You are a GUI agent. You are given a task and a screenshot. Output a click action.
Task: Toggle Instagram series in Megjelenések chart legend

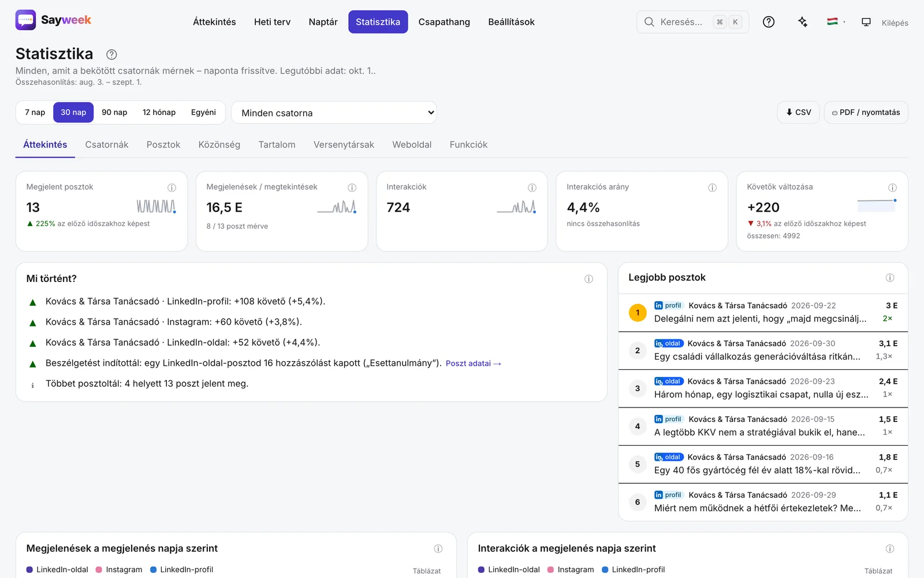point(119,569)
